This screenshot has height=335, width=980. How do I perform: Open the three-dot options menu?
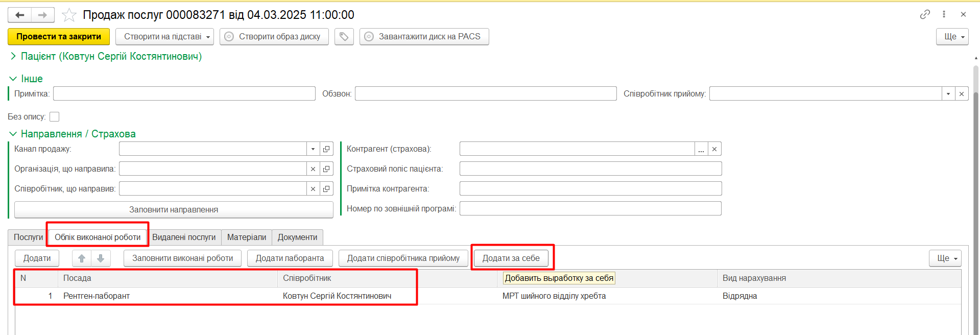(944, 14)
